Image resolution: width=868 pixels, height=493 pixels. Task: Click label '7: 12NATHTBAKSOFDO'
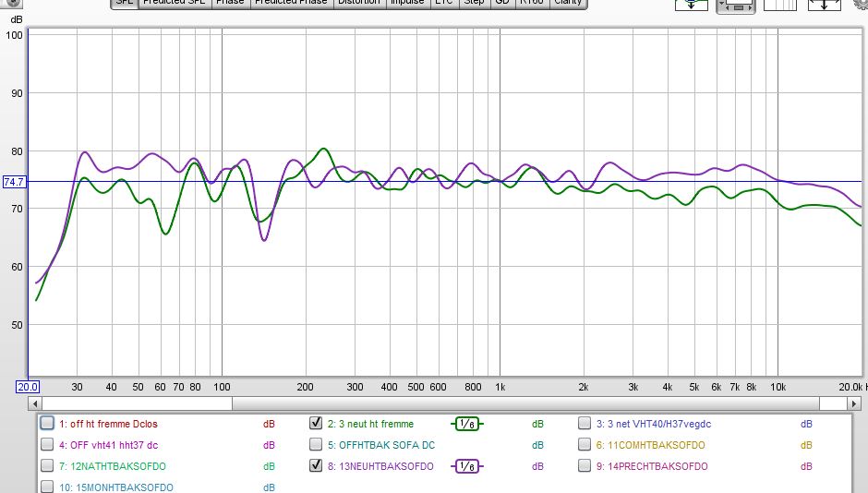pyautogui.click(x=113, y=466)
